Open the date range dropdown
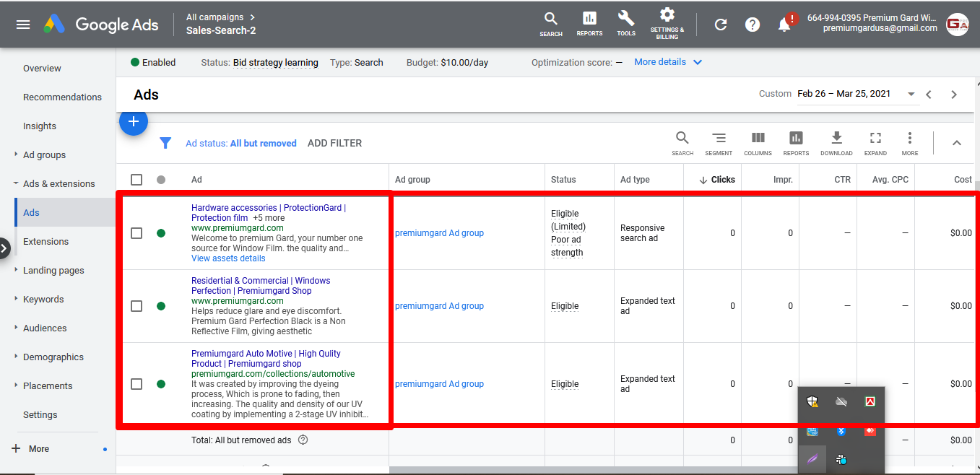 coord(911,95)
